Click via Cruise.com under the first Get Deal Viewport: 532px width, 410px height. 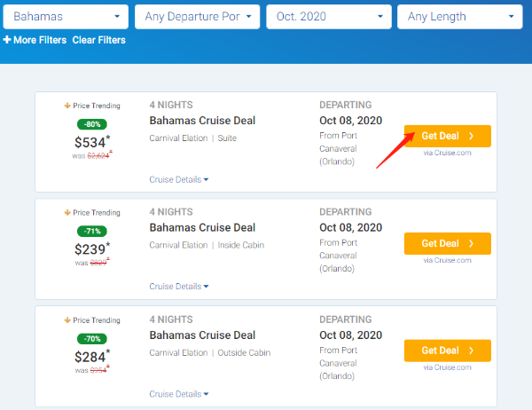point(447,153)
